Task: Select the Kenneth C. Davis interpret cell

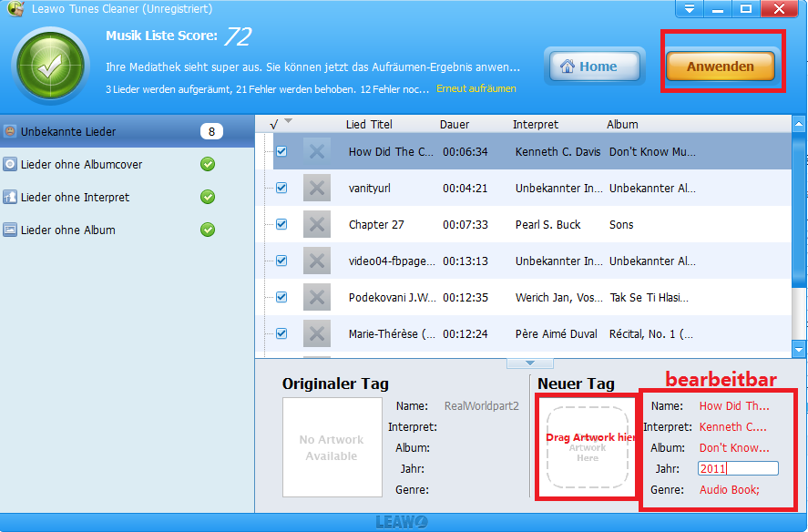Action: (x=557, y=151)
